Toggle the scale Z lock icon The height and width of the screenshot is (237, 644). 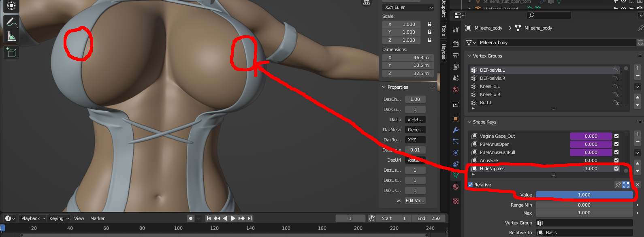(429, 40)
